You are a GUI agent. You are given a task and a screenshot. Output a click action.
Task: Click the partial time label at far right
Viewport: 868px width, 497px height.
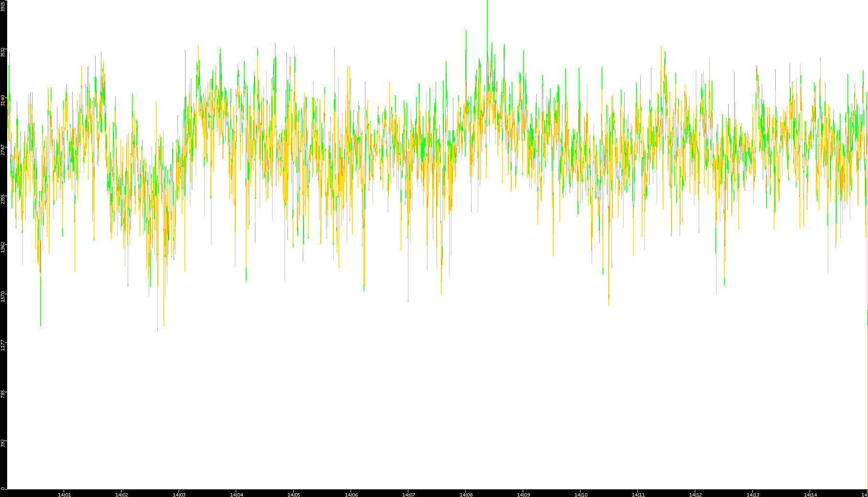pyautogui.click(x=865, y=495)
